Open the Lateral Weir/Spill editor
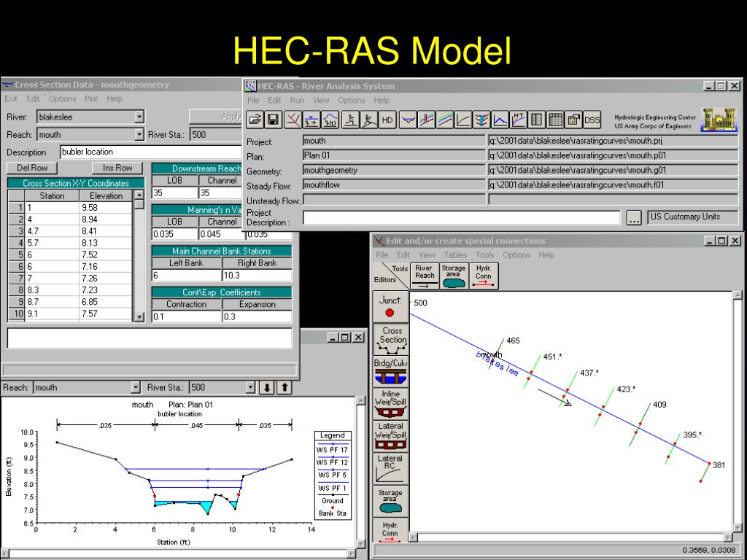 click(390, 436)
